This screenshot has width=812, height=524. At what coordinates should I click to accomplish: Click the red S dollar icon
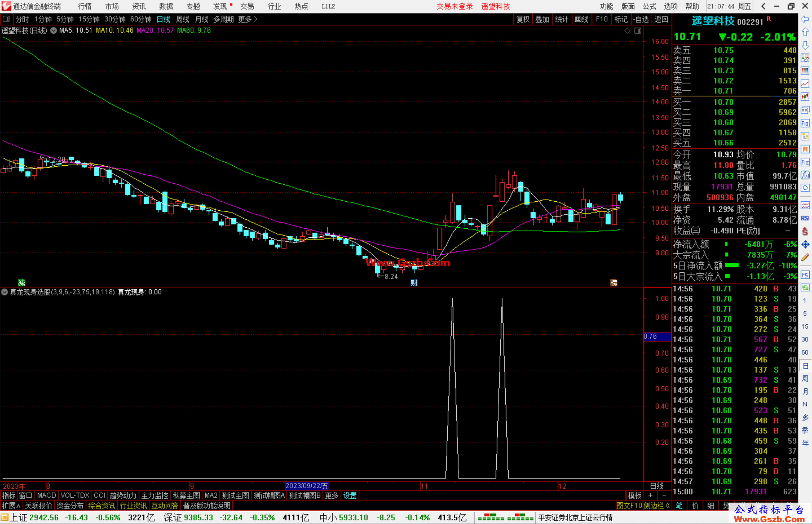[x=805, y=231]
